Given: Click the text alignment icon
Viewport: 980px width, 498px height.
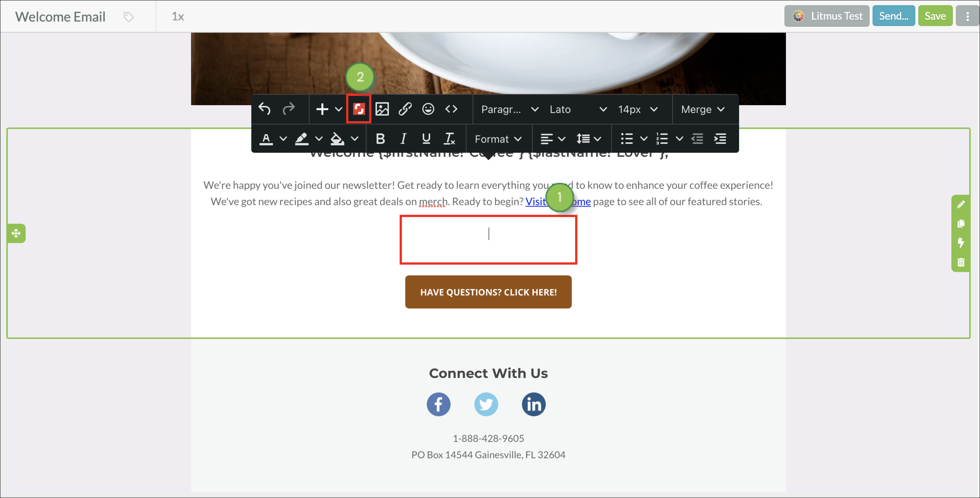Looking at the screenshot, I should (x=547, y=139).
